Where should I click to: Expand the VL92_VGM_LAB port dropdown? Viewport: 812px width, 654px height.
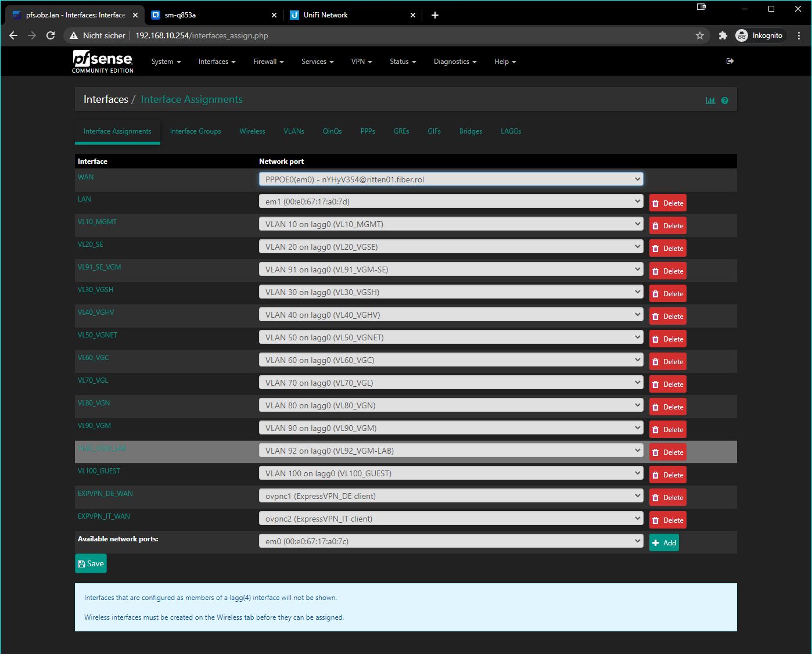[451, 451]
